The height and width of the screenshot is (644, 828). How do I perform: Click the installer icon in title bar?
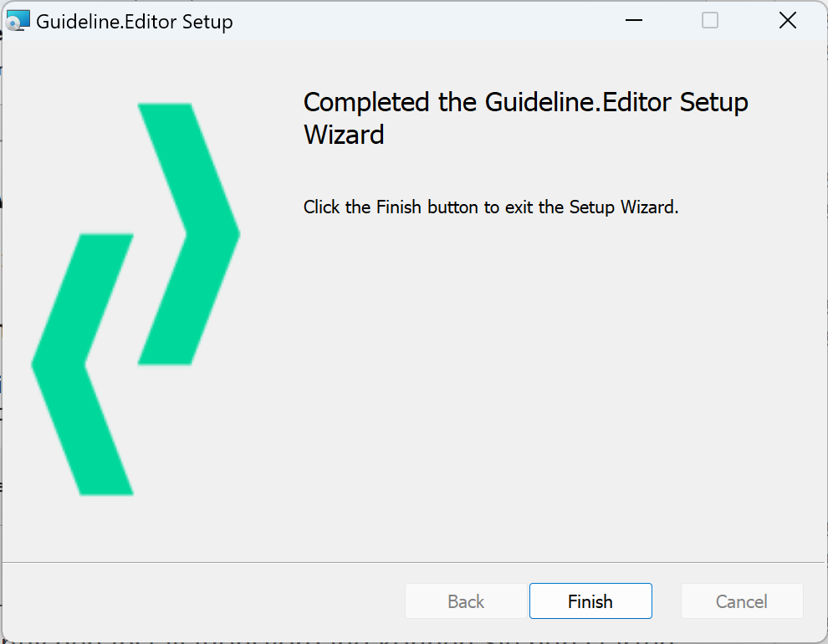click(18, 21)
